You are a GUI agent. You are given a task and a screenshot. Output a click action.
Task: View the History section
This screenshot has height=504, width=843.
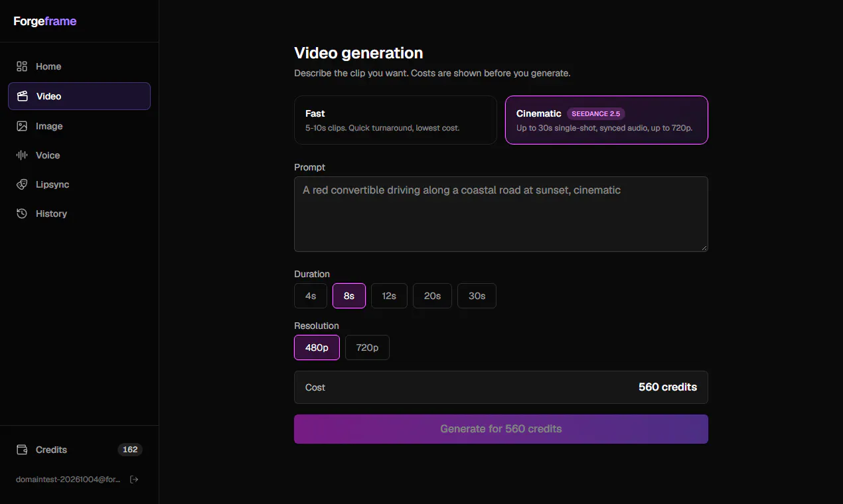click(x=79, y=214)
